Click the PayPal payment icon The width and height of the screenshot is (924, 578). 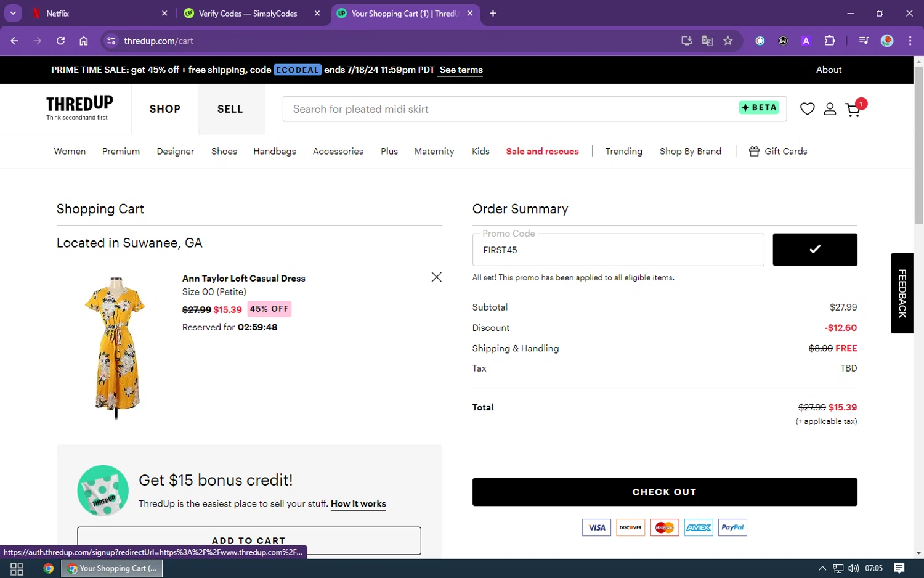pyautogui.click(x=732, y=527)
